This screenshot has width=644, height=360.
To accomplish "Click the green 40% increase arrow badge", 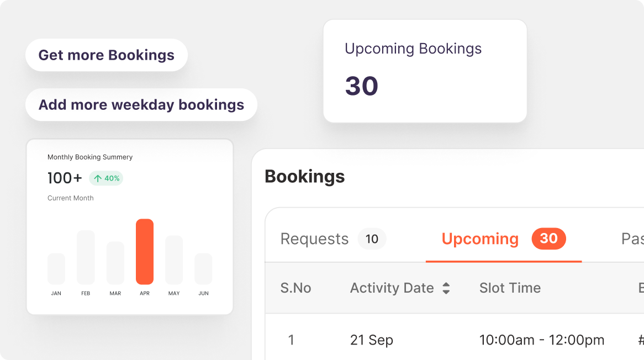I will point(106,178).
